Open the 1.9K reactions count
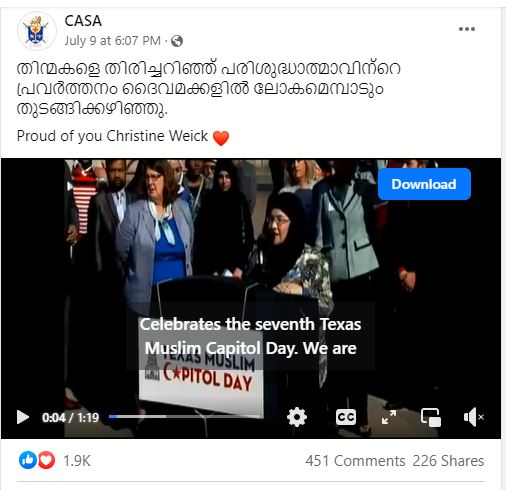Image resolution: width=506 pixels, height=490 pixels. click(x=77, y=461)
